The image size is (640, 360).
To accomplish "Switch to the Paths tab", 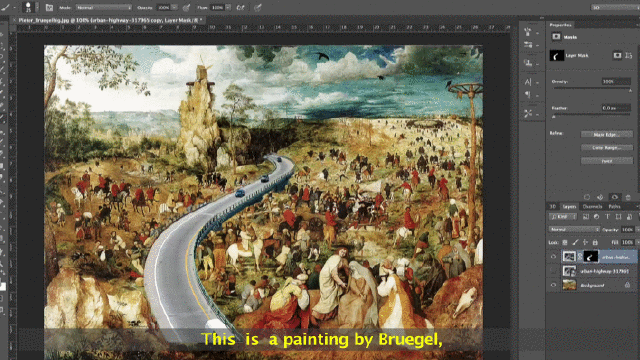I will point(614,207).
